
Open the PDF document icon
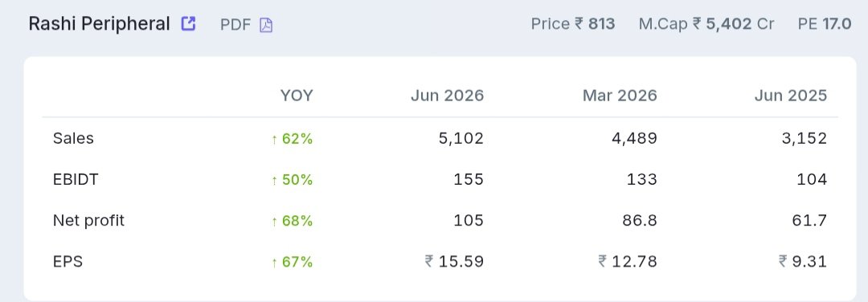pyautogui.click(x=266, y=25)
